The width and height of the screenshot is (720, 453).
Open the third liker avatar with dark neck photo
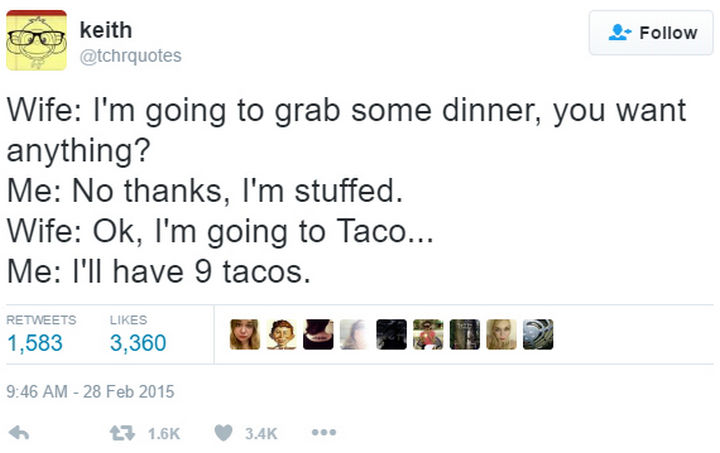(x=318, y=335)
